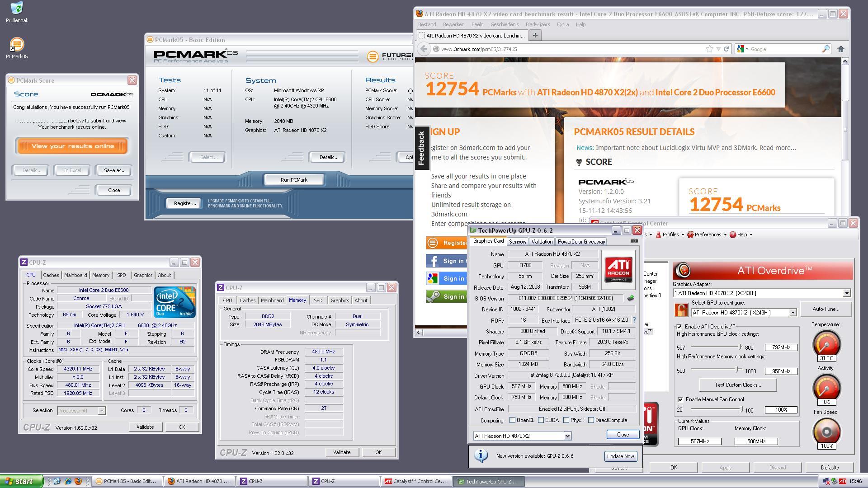The height and width of the screenshot is (488, 868).
Task: Open the Prullenbak recycle bin desktop icon
Action: coord(17,8)
